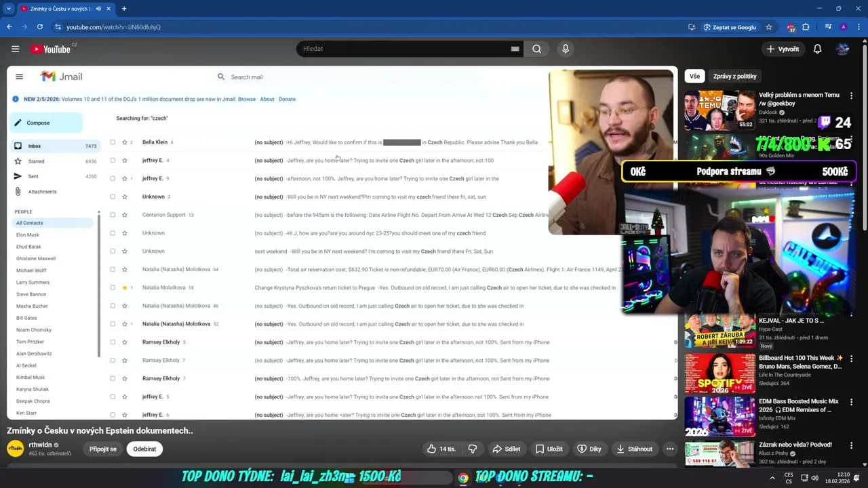Viewport: 868px width, 488px height.
Task: Open the video more-actions ellipsis menu
Action: (x=670, y=449)
